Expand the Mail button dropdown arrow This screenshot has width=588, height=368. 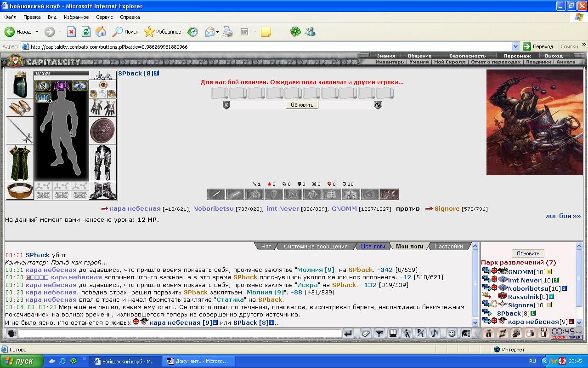[218, 32]
